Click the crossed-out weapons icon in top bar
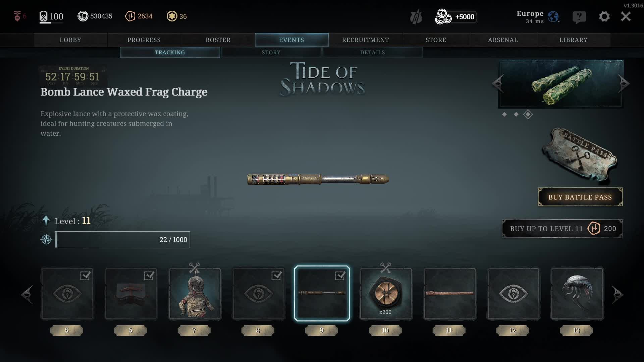This screenshot has height=362, width=644. 416,17
